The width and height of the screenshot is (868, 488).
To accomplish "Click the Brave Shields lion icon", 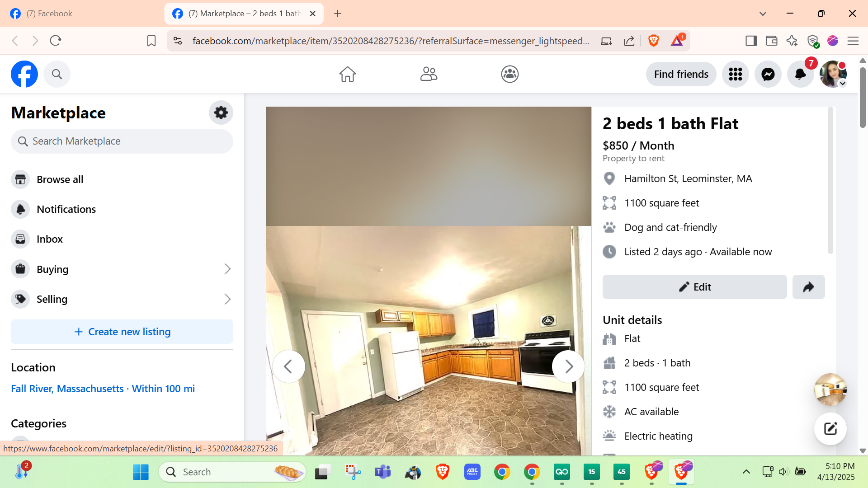I will 653,41.
